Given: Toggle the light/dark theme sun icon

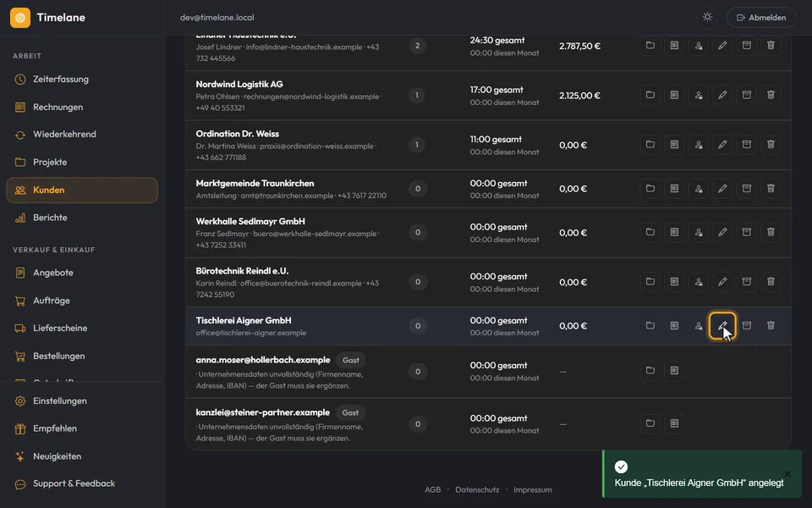Looking at the screenshot, I should (707, 17).
